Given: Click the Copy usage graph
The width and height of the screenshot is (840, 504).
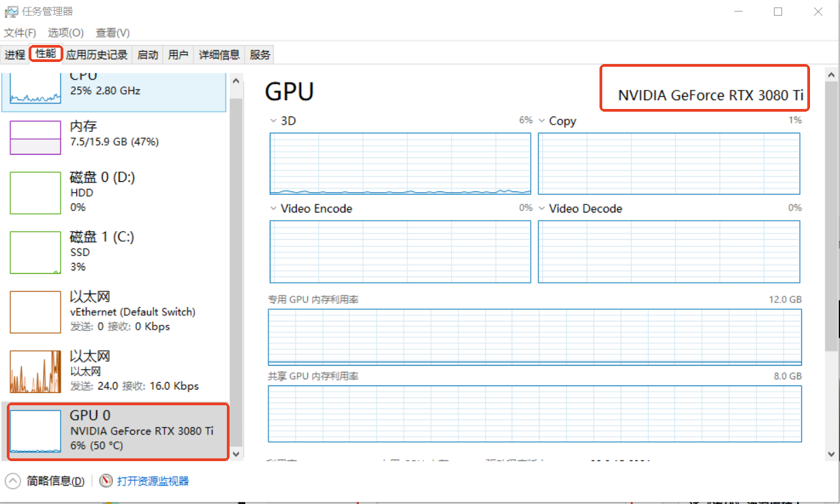Looking at the screenshot, I should pos(669,163).
